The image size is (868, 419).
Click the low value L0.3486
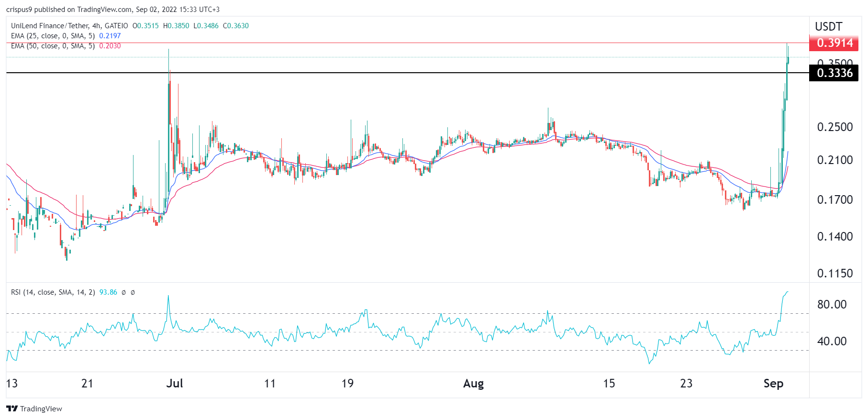206,26
